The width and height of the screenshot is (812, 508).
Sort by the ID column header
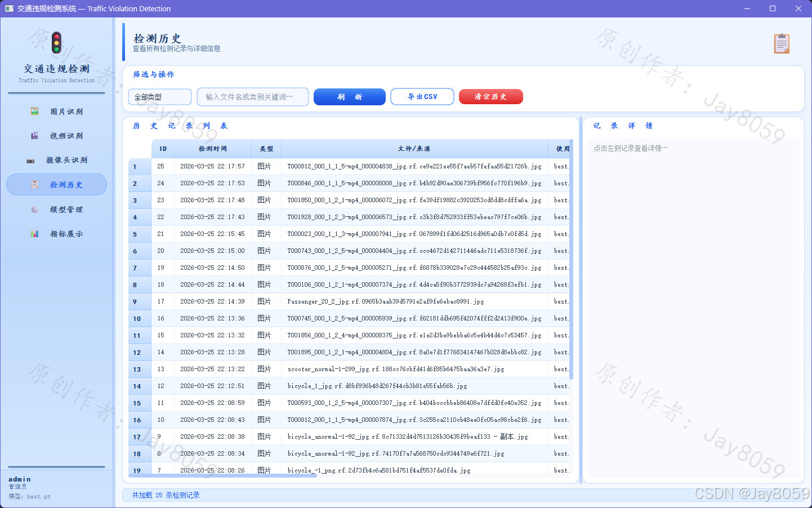163,149
